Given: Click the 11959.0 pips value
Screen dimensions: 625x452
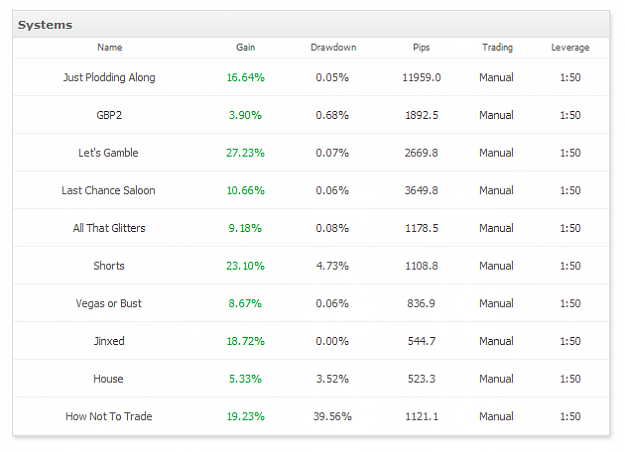Looking at the screenshot, I should tap(421, 77).
